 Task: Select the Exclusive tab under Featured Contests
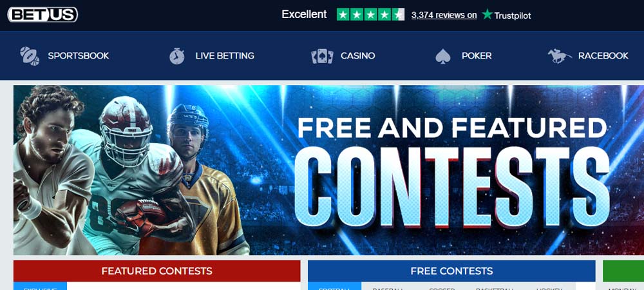pos(40,287)
